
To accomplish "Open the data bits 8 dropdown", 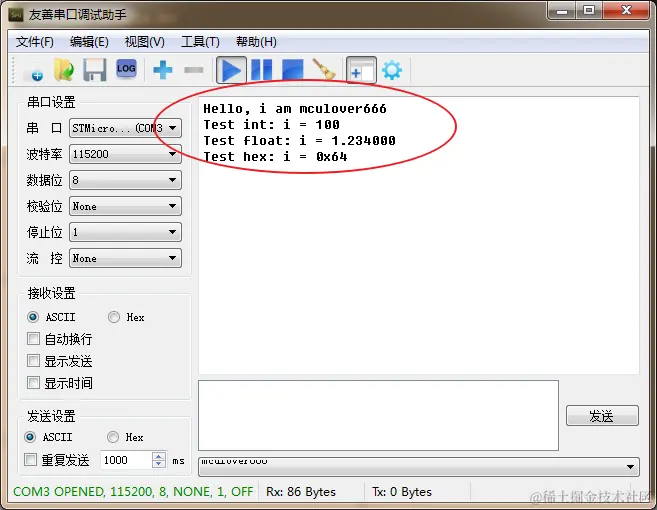I will click(x=125, y=180).
